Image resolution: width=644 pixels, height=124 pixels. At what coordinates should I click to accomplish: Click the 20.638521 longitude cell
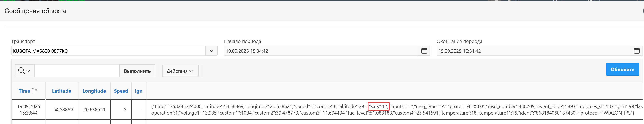pos(94,110)
